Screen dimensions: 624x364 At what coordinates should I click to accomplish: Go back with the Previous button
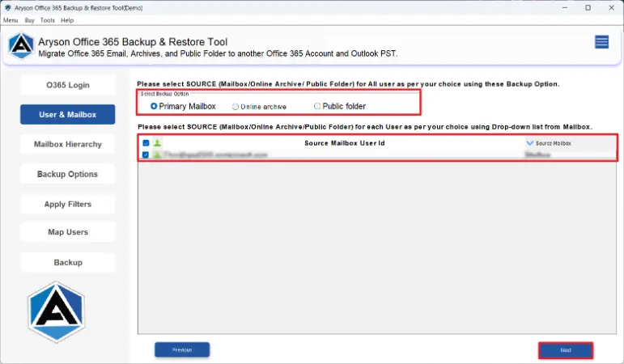click(x=182, y=350)
